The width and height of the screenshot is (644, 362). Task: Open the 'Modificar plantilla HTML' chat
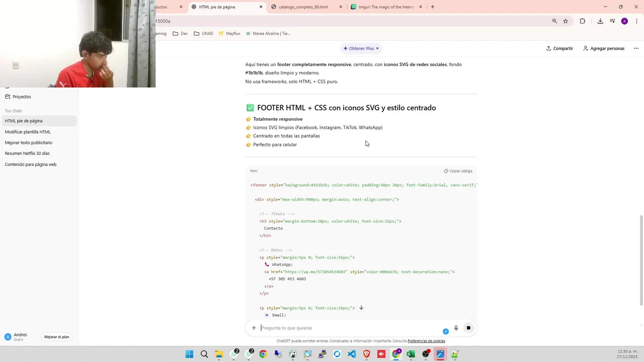38,132
